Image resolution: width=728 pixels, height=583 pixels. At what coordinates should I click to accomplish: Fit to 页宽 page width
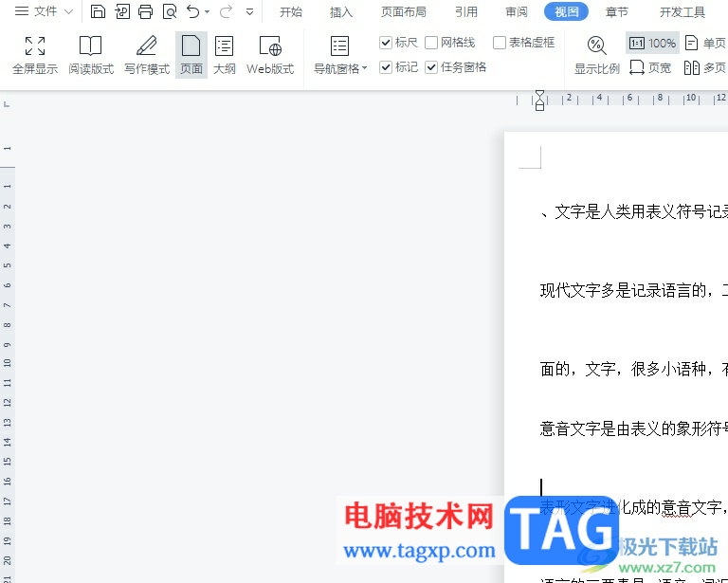[x=650, y=67]
